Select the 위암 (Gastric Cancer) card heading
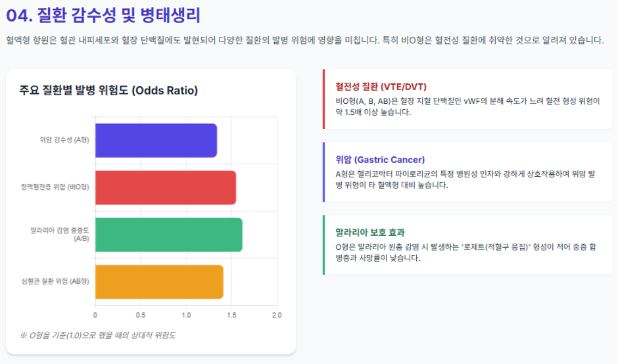 (380, 160)
